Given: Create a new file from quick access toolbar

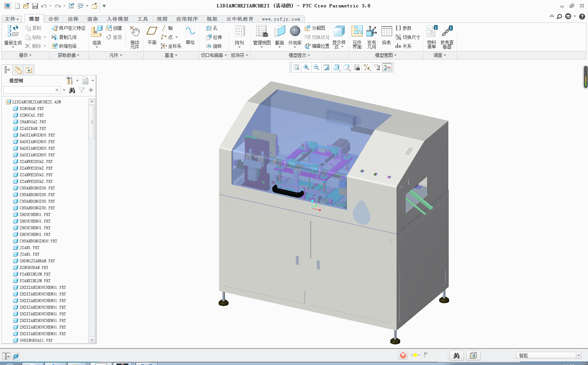Looking at the screenshot, I should 17,6.
